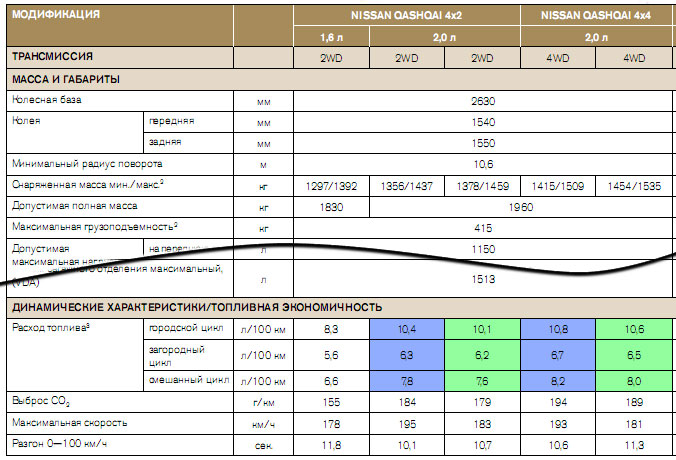Select the acceleration value 11,3
676x460 pixels.
click(634, 444)
